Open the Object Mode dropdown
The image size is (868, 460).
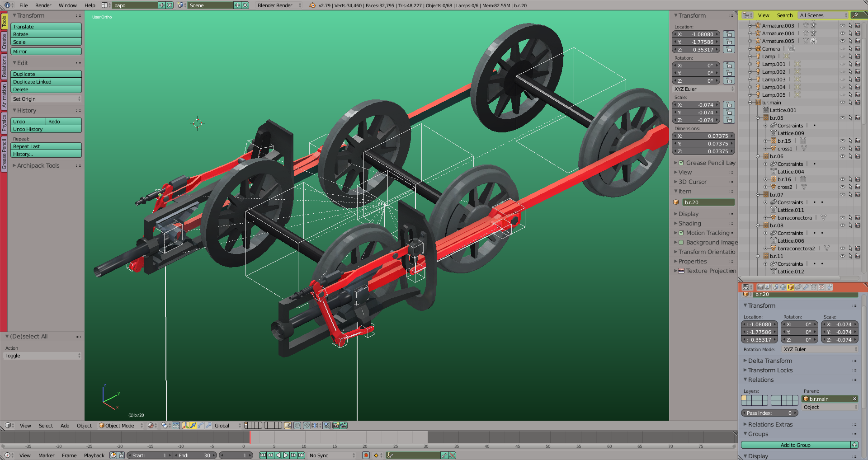tap(121, 425)
